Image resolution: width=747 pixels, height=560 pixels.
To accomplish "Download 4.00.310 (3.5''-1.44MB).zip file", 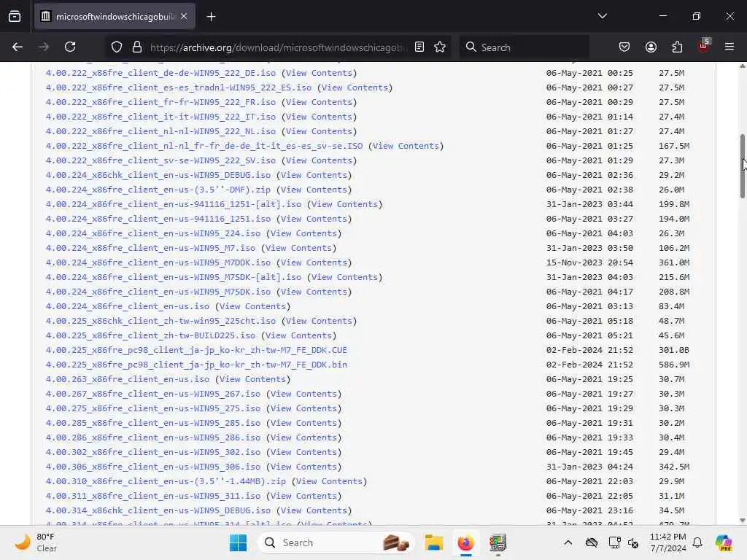I will coord(166,481).
